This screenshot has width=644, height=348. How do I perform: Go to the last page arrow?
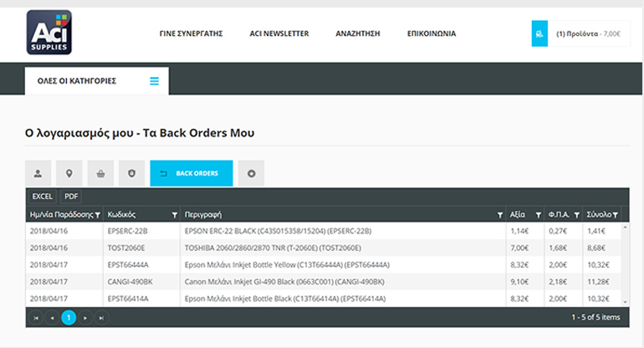(101, 317)
